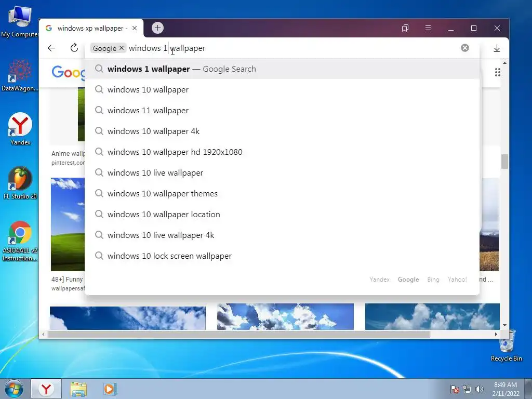
Task: Open the Windows Start menu orb
Action: click(x=14, y=389)
